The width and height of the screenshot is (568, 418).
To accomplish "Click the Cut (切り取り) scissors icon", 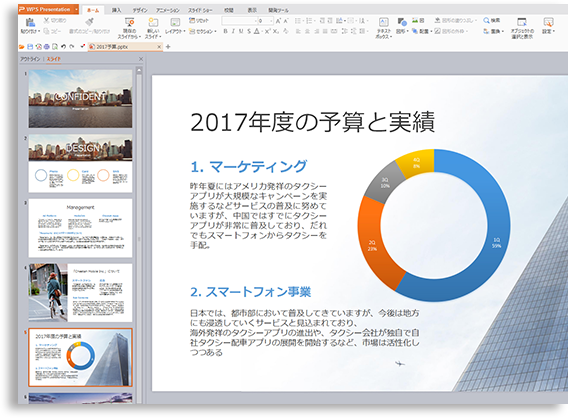I will (x=46, y=21).
